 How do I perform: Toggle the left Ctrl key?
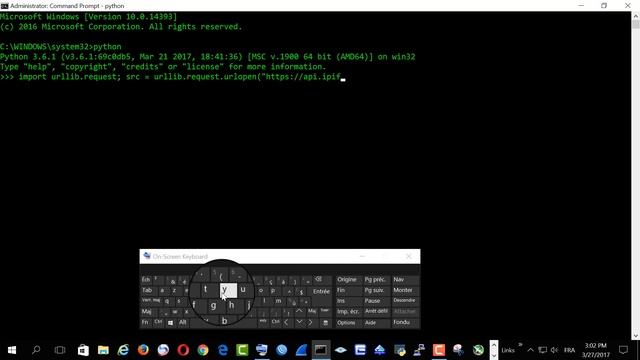point(158,322)
